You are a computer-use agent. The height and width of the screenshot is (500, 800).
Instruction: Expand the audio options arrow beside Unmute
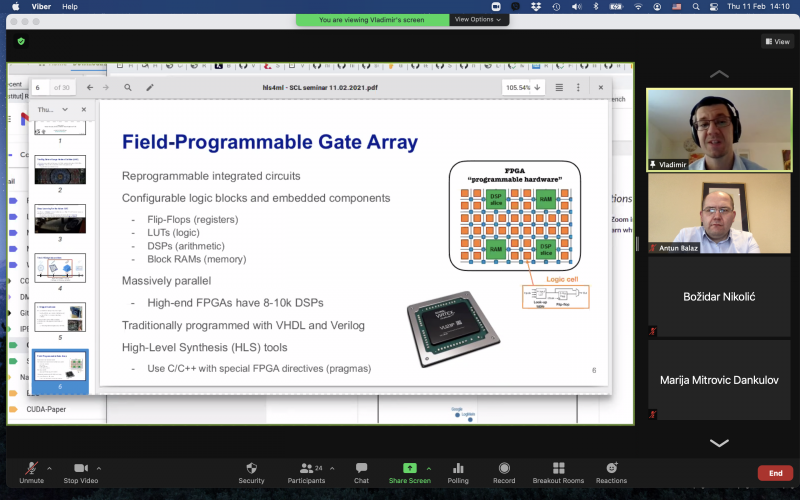pyautogui.click(x=49, y=468)
